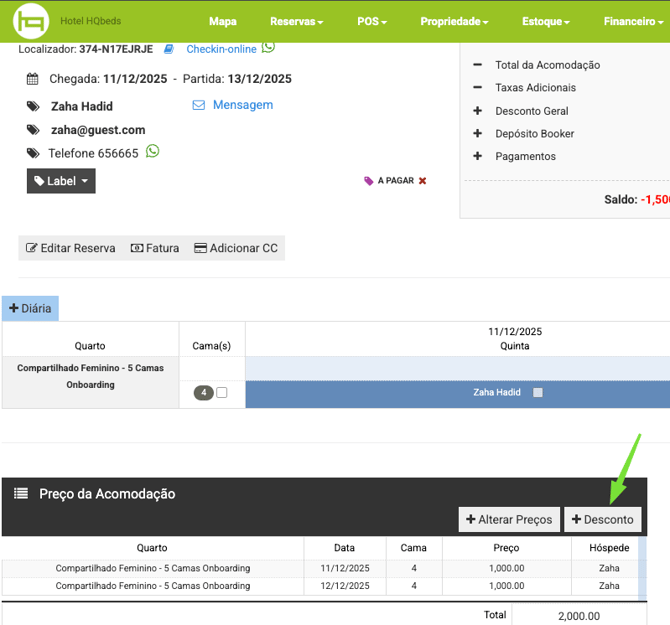
Task: Click the envelope Mensagem icon
Action: coord(198,105)
